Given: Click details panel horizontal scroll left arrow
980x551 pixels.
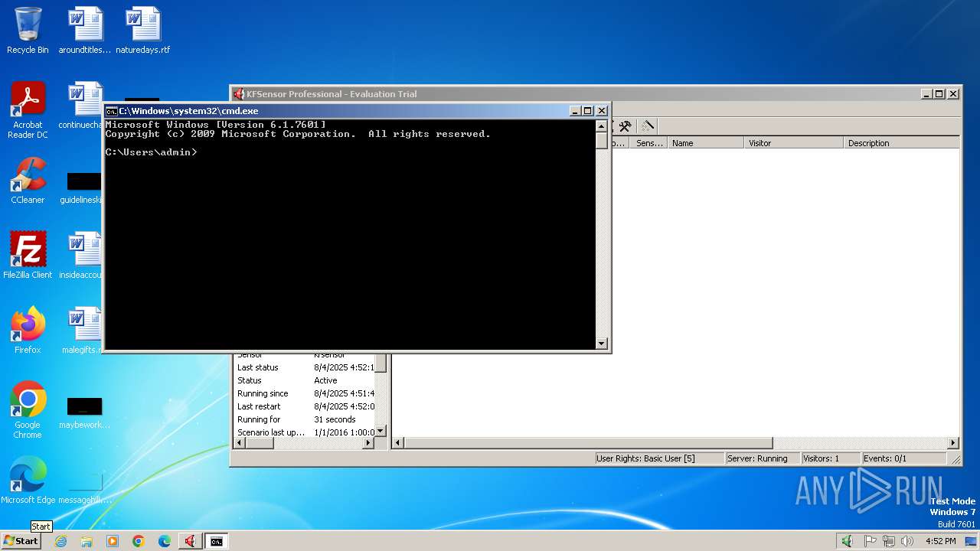Looking at the screenshot, I should [x=240, y=443].
